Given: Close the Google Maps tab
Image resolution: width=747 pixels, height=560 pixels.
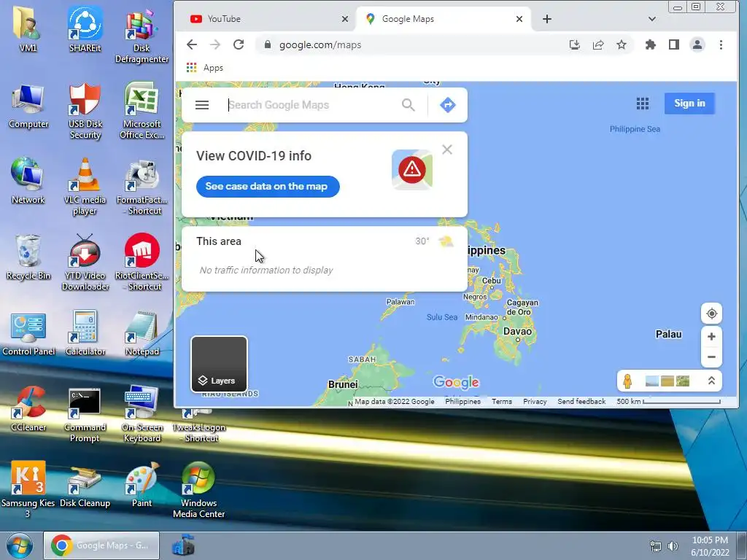Looking at the screenshot, I should point(519,19).
